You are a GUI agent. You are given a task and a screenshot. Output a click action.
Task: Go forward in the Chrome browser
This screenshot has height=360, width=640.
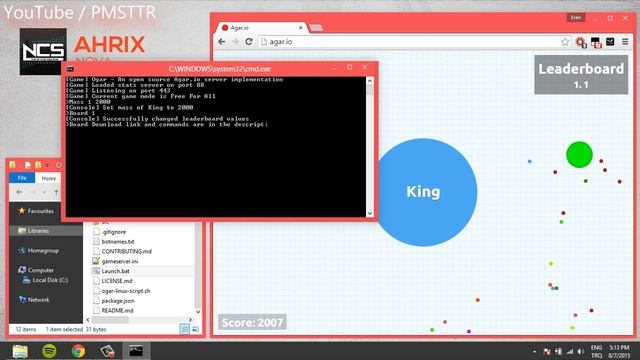(236, 42)
